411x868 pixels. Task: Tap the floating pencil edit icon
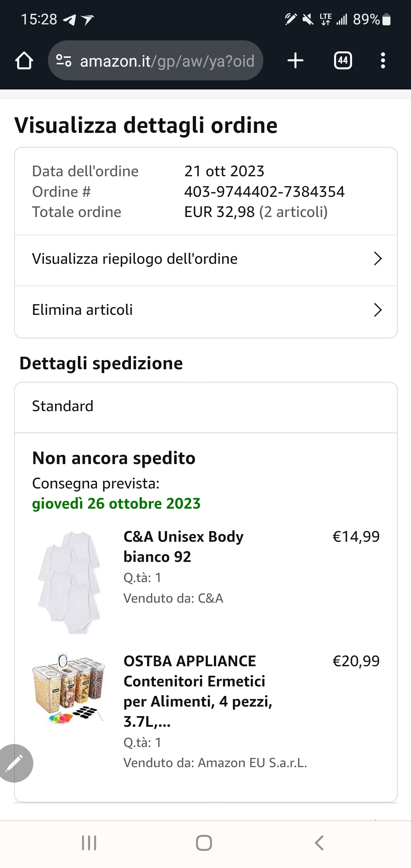(15, 763)
